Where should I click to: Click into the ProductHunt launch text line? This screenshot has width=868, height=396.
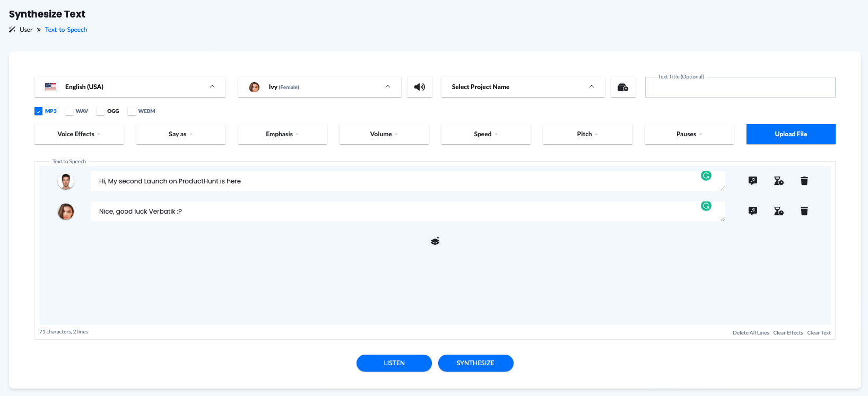tap(407, 181)
